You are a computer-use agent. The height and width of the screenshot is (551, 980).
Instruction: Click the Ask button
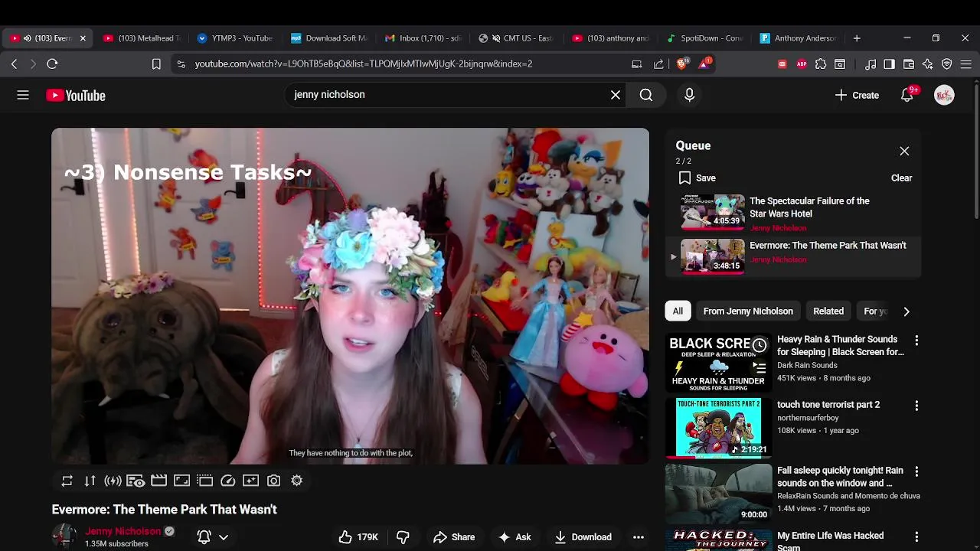(x=514, y=537)
